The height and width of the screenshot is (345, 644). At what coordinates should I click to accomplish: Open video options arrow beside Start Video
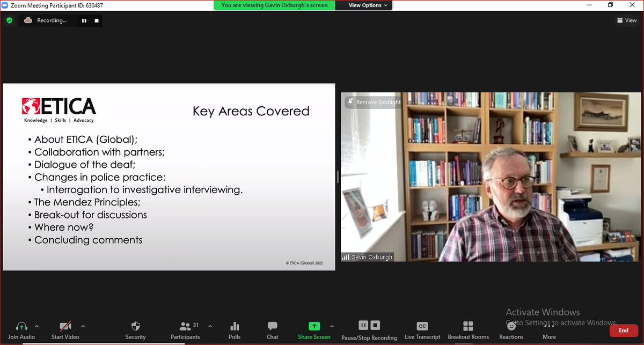point(83,326)
